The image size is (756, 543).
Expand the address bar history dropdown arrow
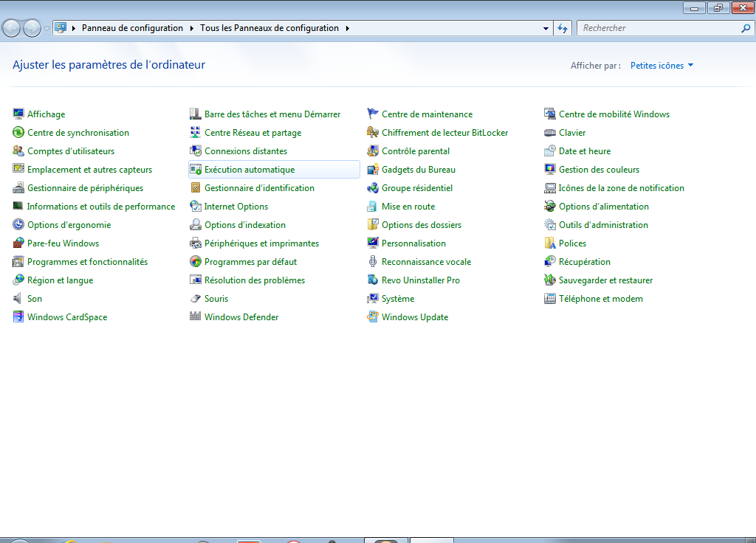point(546,28)
